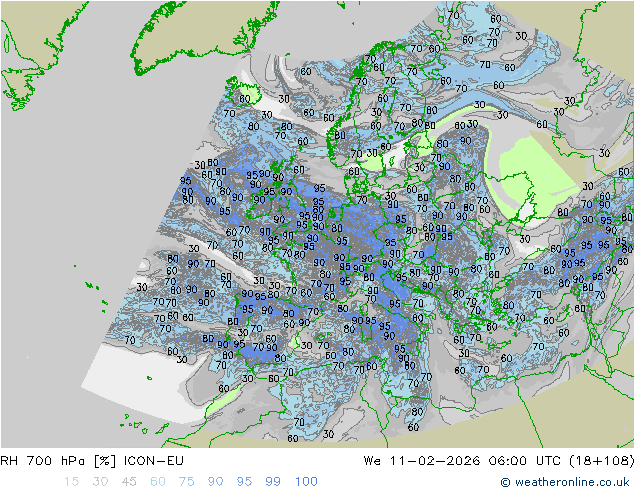Click the legend value 15
The width and height of the screenshot is (634, 490).
pos(71,482)
